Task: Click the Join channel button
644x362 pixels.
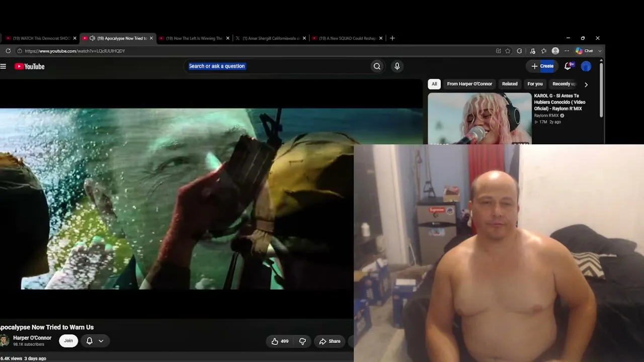Action: [x=68, y=341]
